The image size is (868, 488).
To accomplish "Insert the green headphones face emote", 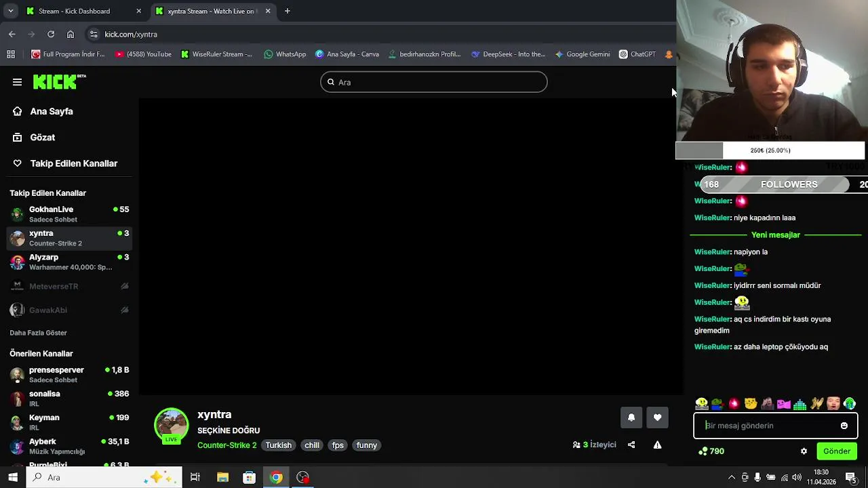I will (849, 404).
